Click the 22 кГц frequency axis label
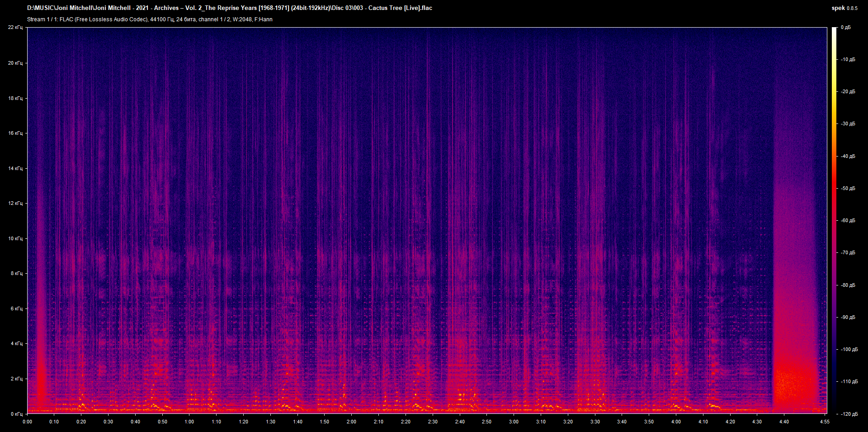868x432 pixels. 16,27
